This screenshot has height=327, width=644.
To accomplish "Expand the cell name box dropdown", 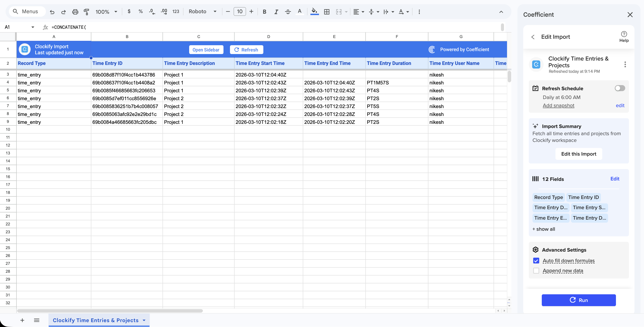I will point(33,27).
